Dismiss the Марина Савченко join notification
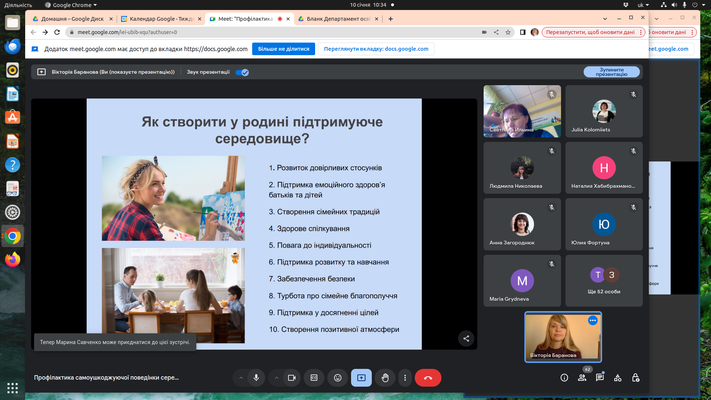Image resolution: width=711 pixels, height=400 pixels. tap(115, 342)
